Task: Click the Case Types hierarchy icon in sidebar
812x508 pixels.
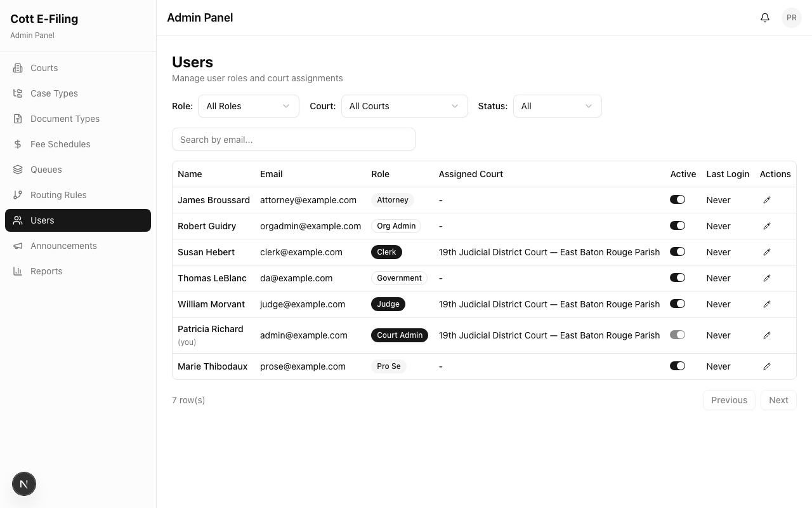Action: tap(18, 93)
